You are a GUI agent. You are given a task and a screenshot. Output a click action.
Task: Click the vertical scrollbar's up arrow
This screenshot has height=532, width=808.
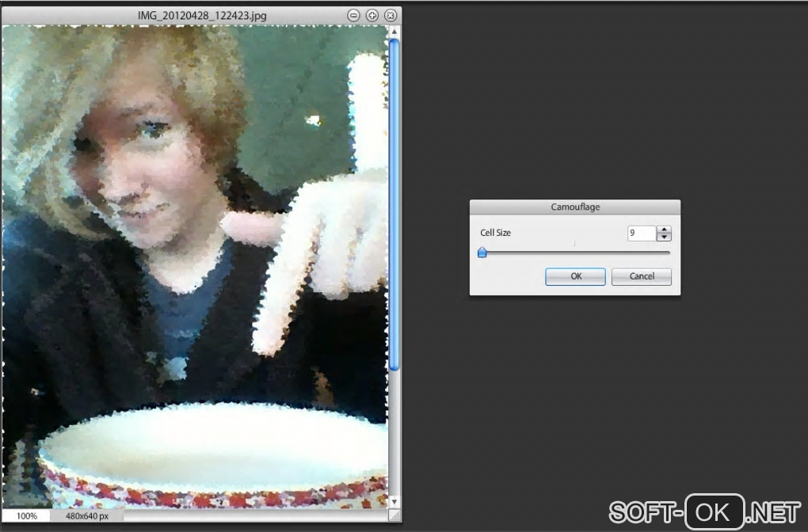click(x=394, y=32)
